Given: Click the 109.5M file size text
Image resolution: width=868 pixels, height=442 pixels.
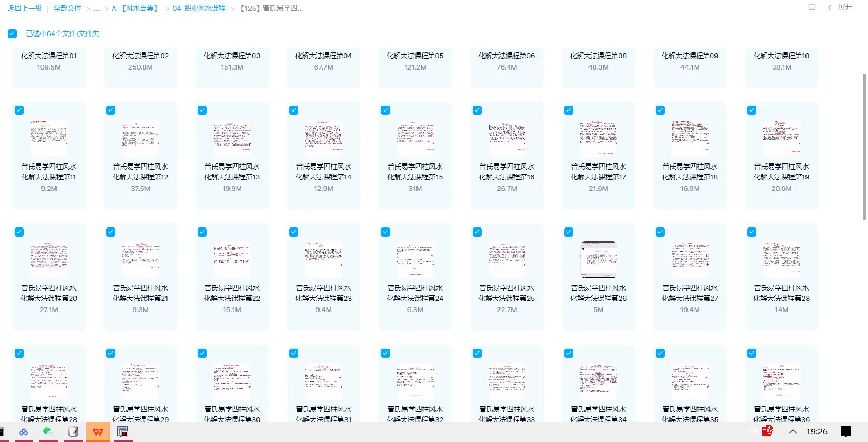Looking at the screenshot, I should click(49, 67).
